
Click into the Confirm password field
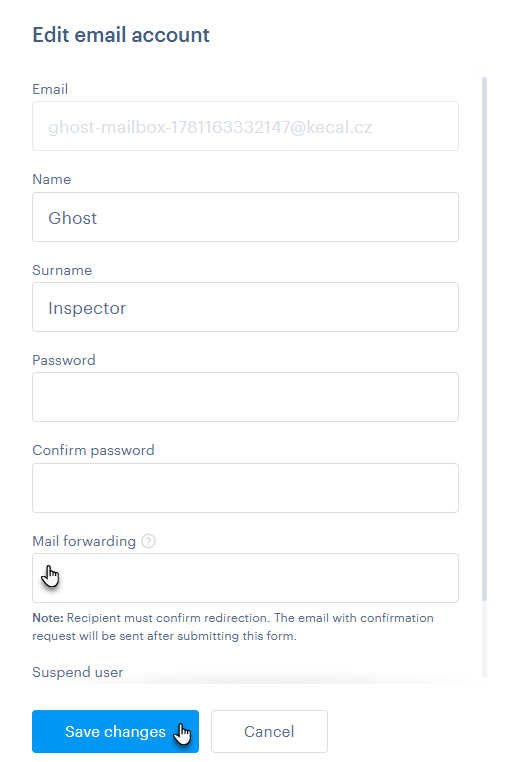[245, 488]
